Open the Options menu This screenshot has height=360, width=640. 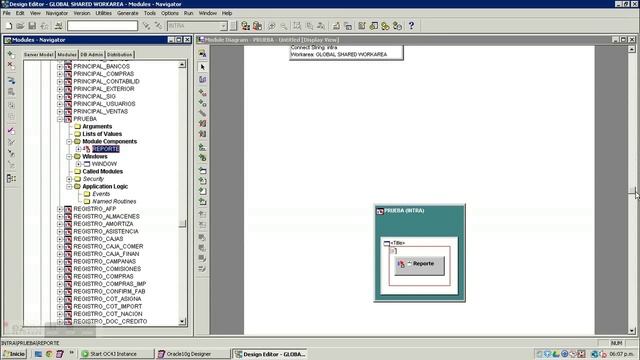(170, 13)
